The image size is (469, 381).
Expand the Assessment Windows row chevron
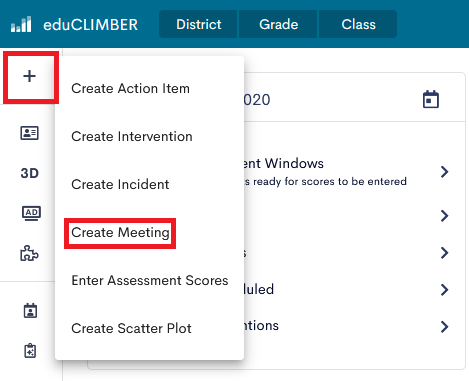point(444,172)
